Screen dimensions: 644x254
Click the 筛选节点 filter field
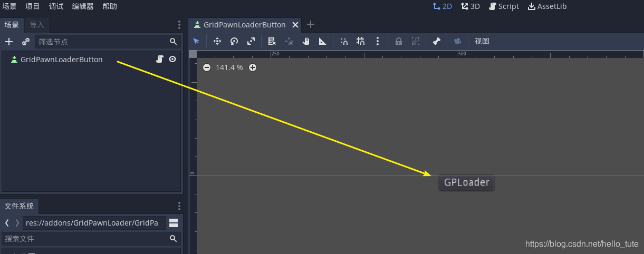108,42
